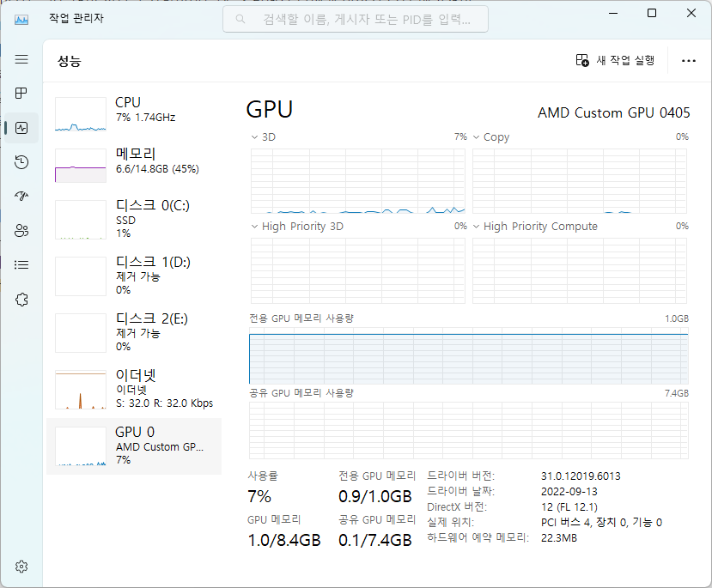Click DirectX version 12 (FL 12.1)

pyautogui.click(x=569, y=506)
